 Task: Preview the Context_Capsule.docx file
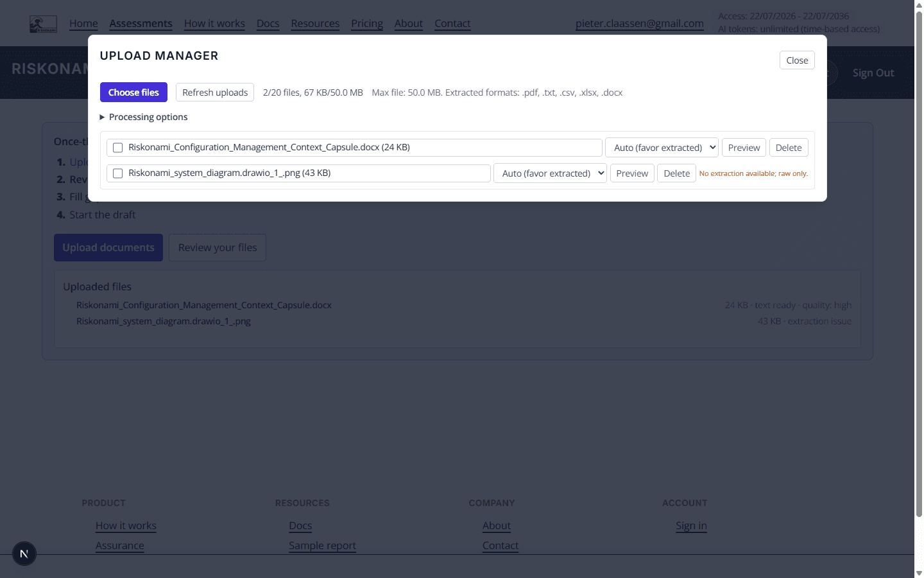744,148
